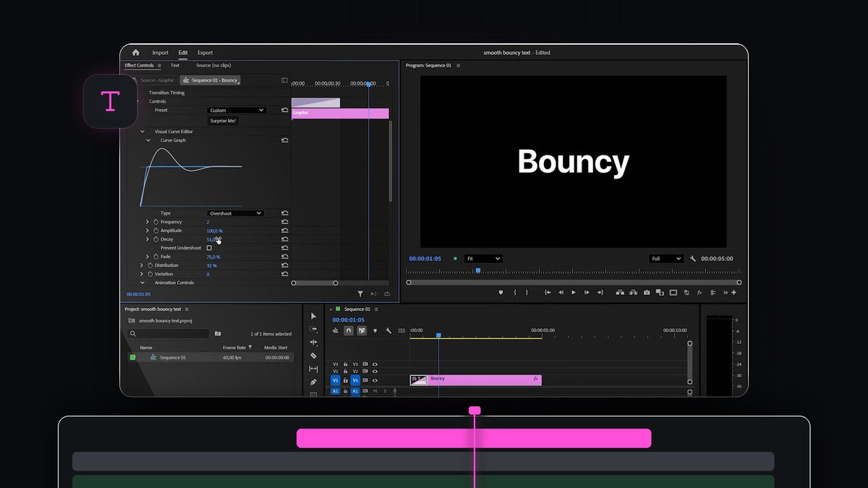Viewport: 868px width, 488px height.
Task: Click the Amplitude value 100,0 %
Action: point(215,231)
